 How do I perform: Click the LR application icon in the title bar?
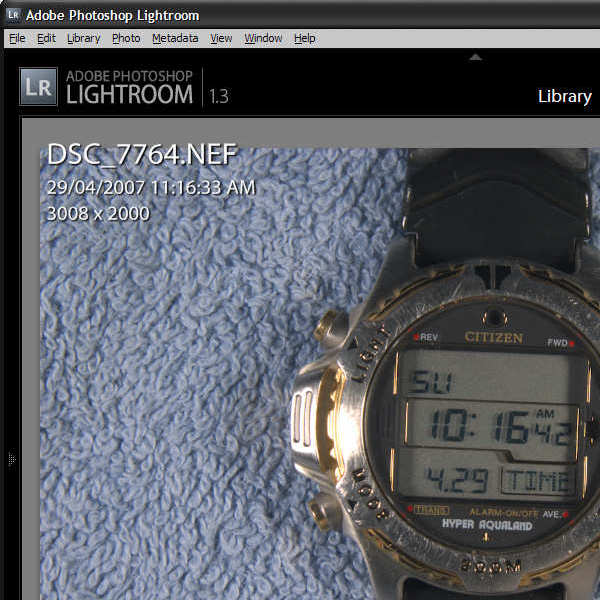click(x=13, y=15)
